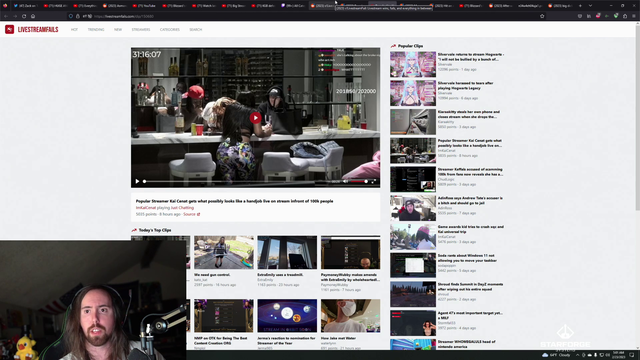Open the notification center in the taskbar
This screenshot has height=360, width=640.
[x=632, y=355]
